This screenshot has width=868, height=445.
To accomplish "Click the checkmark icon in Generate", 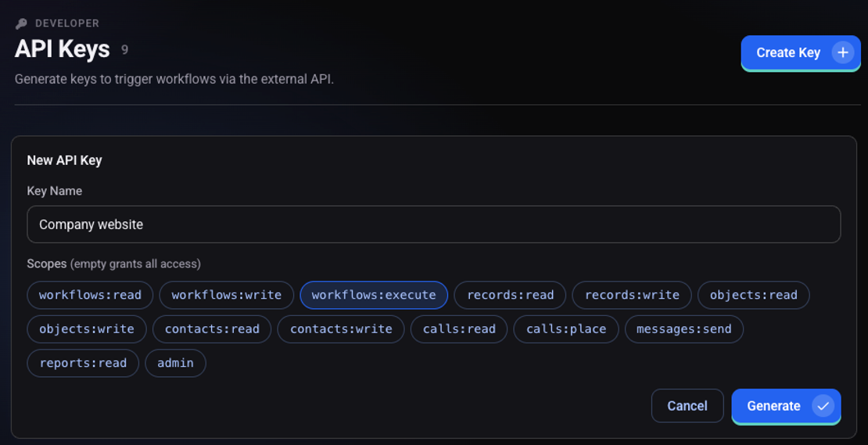I will (x=823, y=406).
